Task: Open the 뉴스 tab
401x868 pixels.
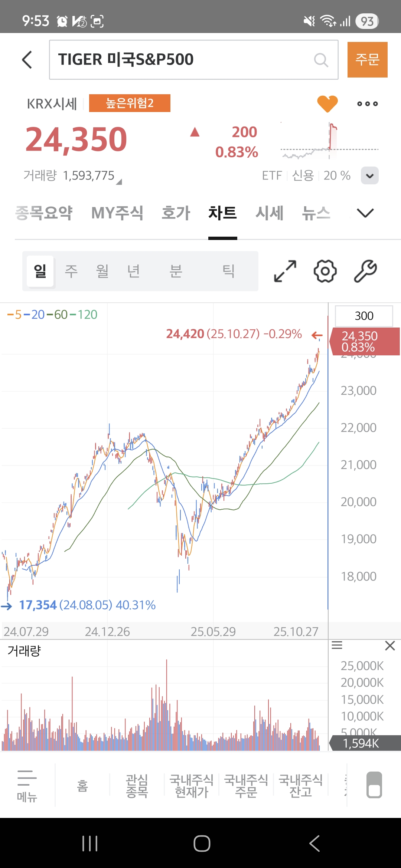Action: click(x=316, y=213)
